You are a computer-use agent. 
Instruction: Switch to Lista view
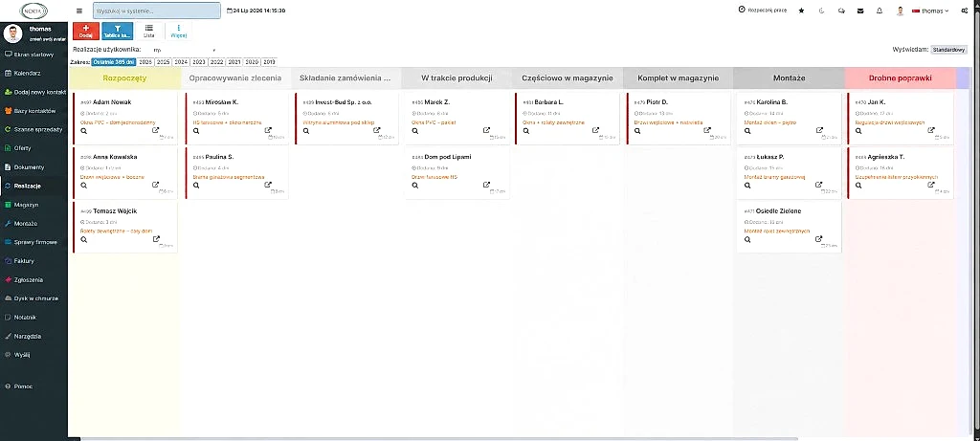(x=148, y=32)
